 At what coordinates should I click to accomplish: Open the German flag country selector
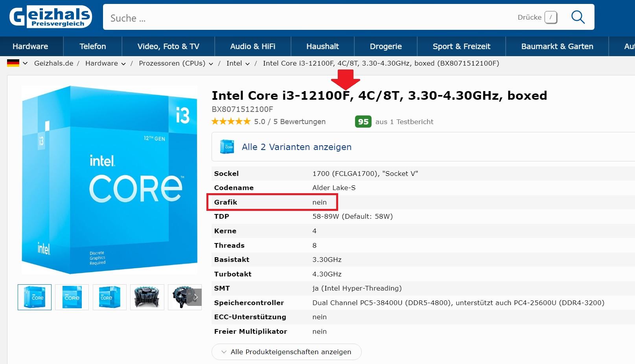click(17, 63)
